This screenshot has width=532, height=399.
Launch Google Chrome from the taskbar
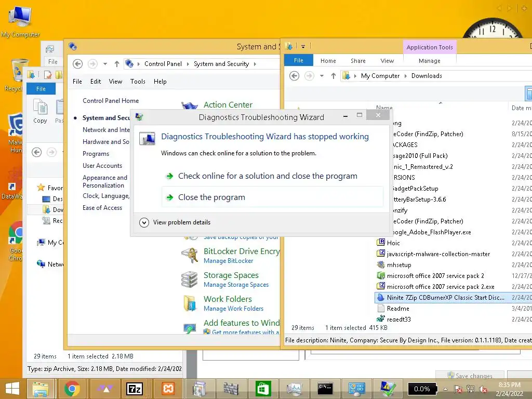72,389
